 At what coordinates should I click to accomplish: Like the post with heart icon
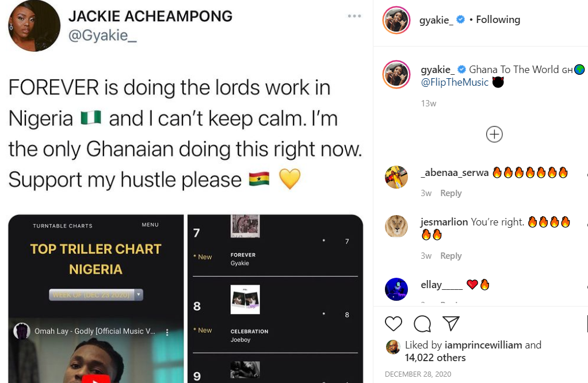click(x=394, y=324)
